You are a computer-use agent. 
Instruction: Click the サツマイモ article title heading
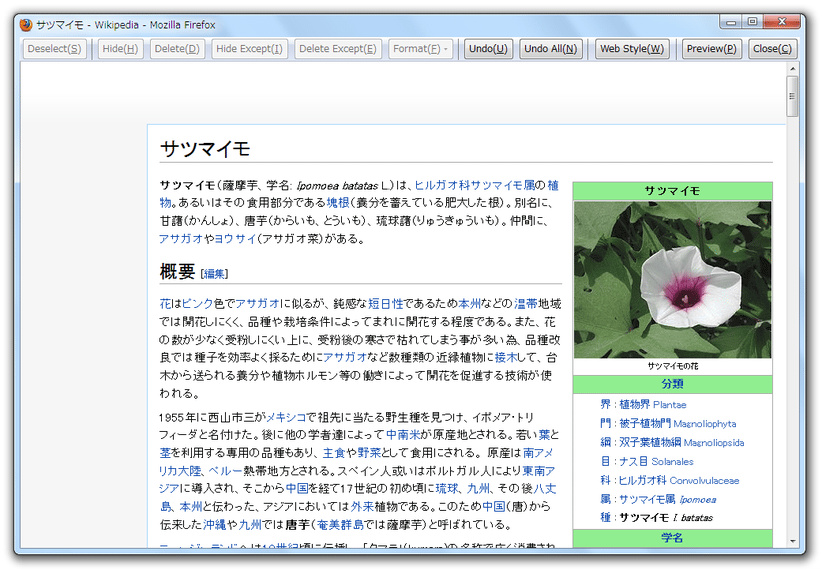point(205,149)
